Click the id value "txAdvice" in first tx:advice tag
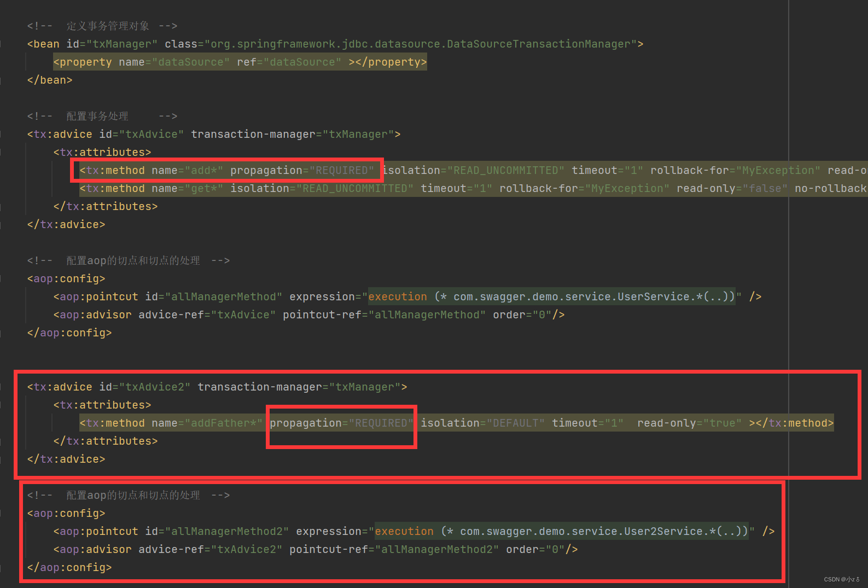The height and width of the screenshot is (588, 868). pos(152,134)
